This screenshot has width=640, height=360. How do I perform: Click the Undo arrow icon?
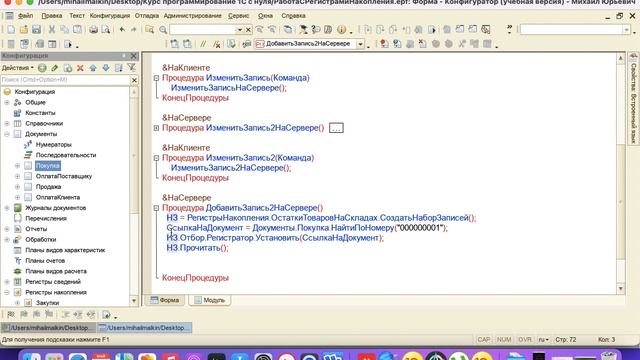click(x=122, y=29)
